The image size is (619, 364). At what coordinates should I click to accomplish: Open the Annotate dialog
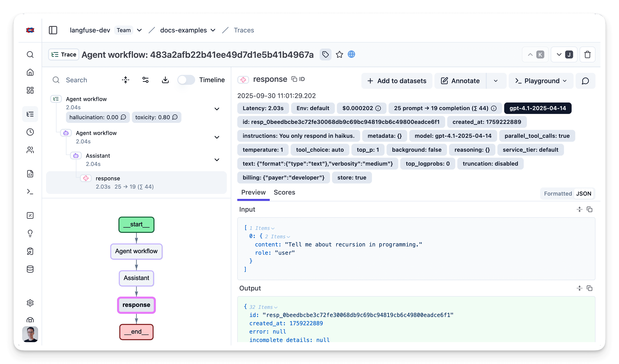460,81
